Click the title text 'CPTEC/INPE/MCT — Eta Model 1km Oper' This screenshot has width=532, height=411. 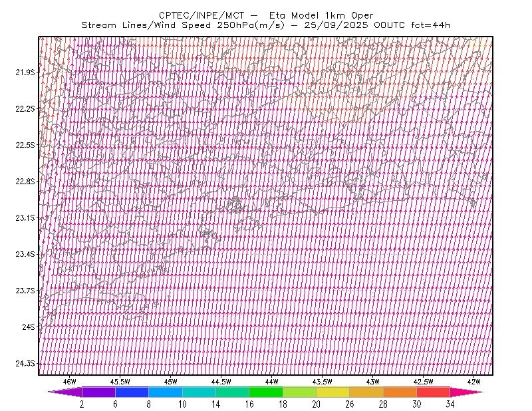(266, 15)
